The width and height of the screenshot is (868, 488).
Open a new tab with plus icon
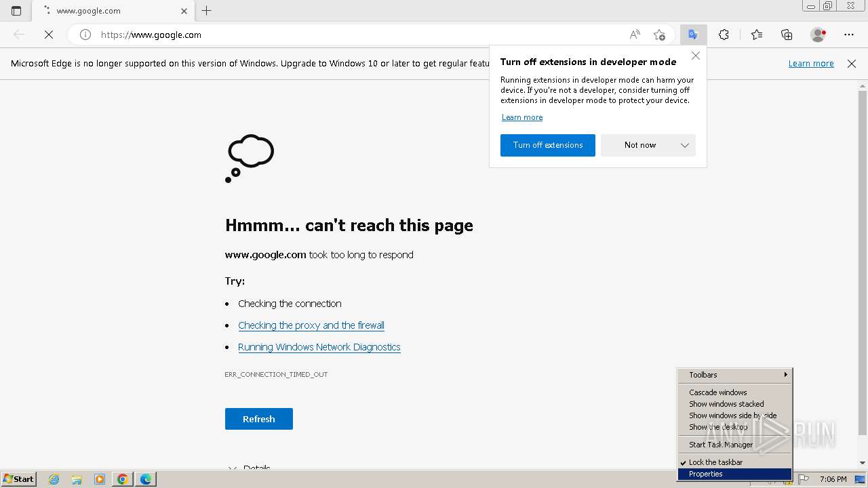(x=207, y=11)
